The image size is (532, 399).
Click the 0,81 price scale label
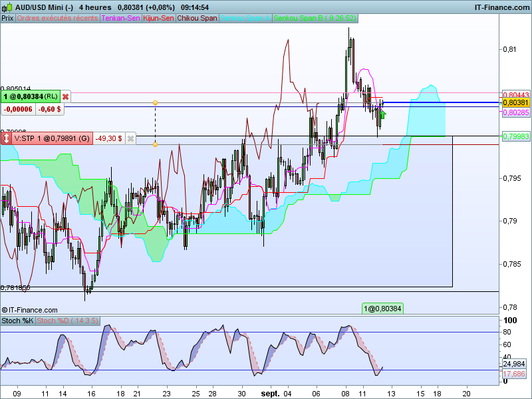[x=509, y=49]
